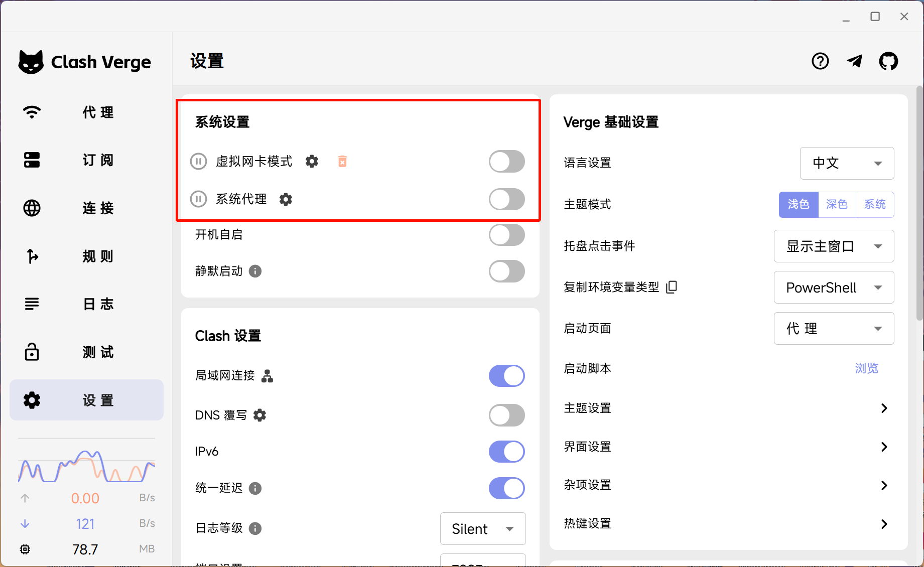Open the GitHub repository icon
Viewport: 924px width, 567px height.
click(888, 61)
